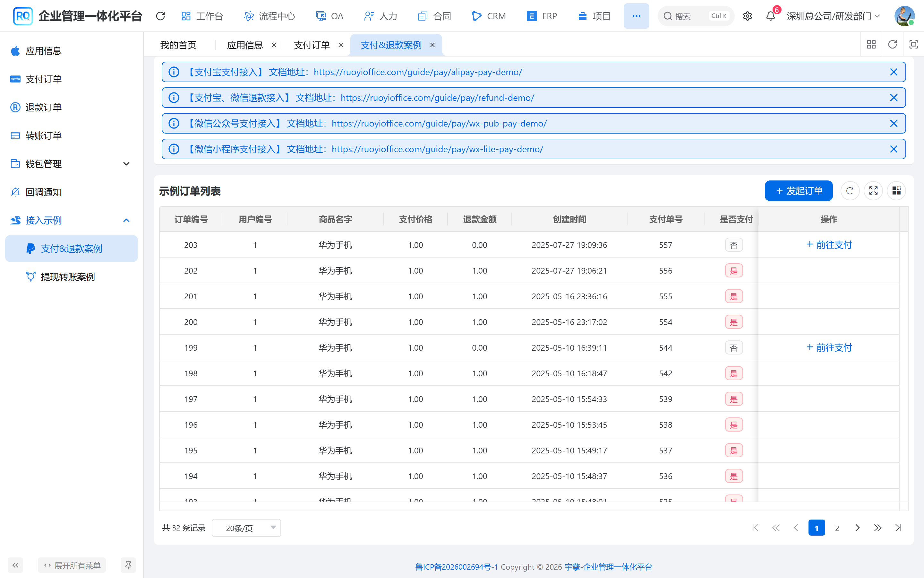The width and height of the screenshot is (924, 578).
Task: Open the 项目 top menu
Action: tap(594, 16)
